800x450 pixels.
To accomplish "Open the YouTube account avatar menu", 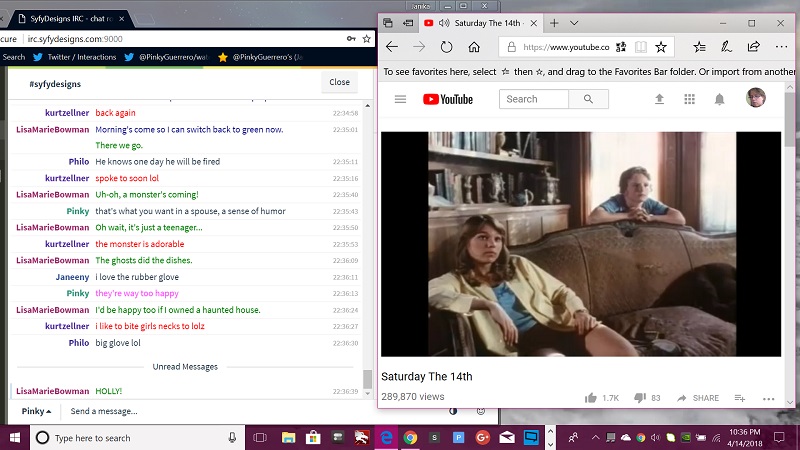I will [x=756, y=97].
